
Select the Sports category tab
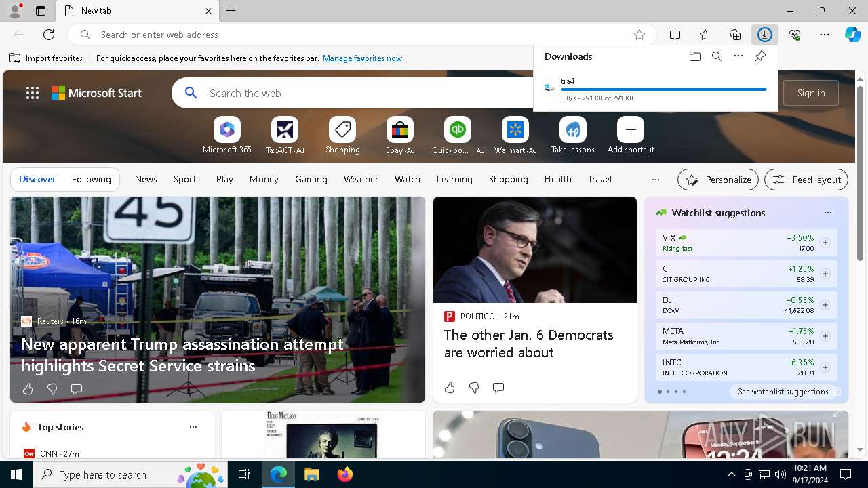coord(186,179)
